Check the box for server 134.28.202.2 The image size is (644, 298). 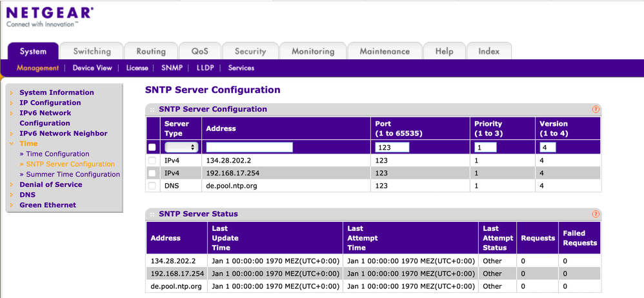pos(152,161)
